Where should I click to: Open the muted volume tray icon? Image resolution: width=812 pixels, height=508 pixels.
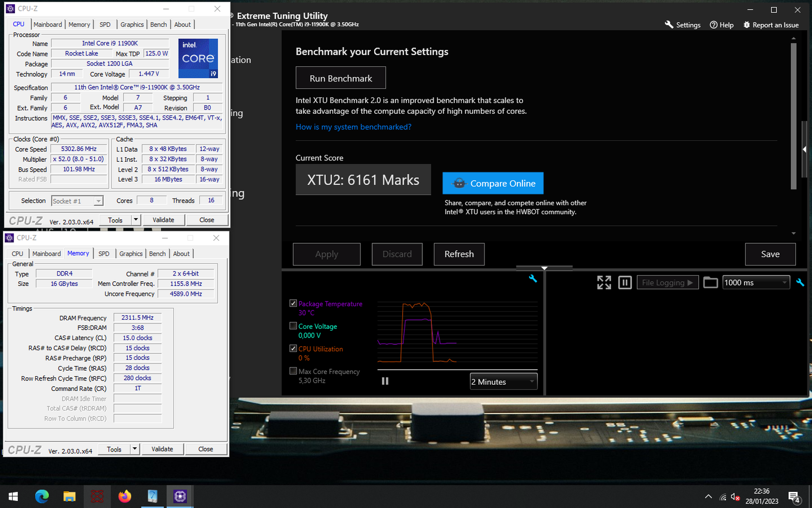click(735, 497)
